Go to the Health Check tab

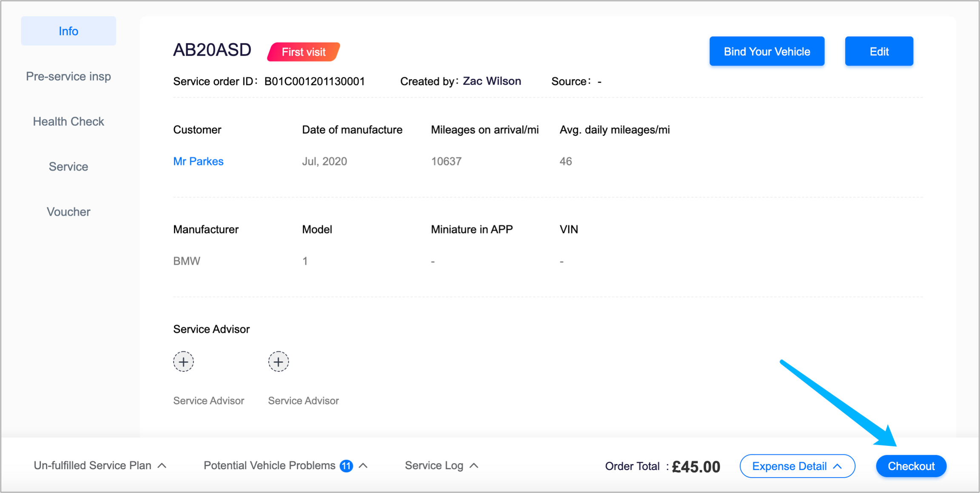(68, 122)
